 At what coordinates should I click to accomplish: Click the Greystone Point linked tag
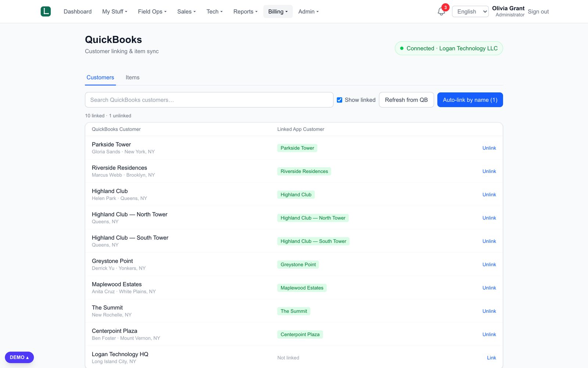pyautogui.click(x=298, y=265)
